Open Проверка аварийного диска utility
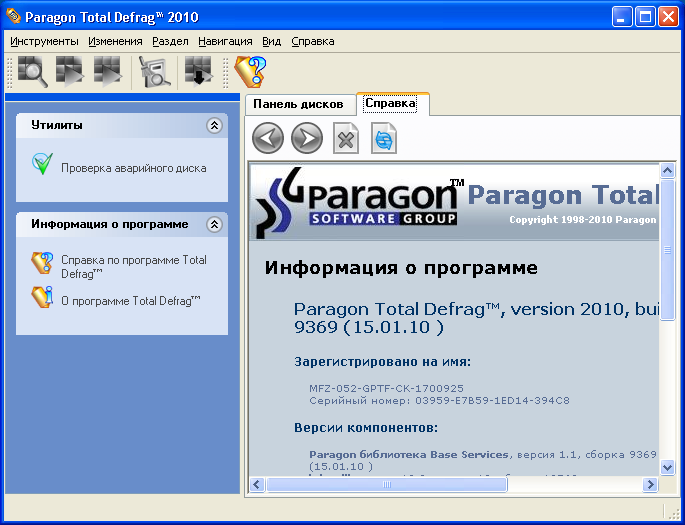The width and height of the screenshot is (685, 525). pyautogui.click(x=133, y=168)
